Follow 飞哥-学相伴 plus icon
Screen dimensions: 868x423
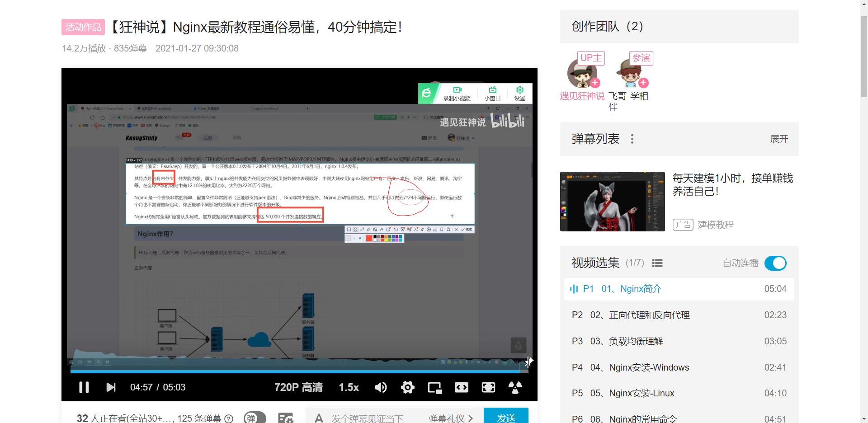[644, 83]
